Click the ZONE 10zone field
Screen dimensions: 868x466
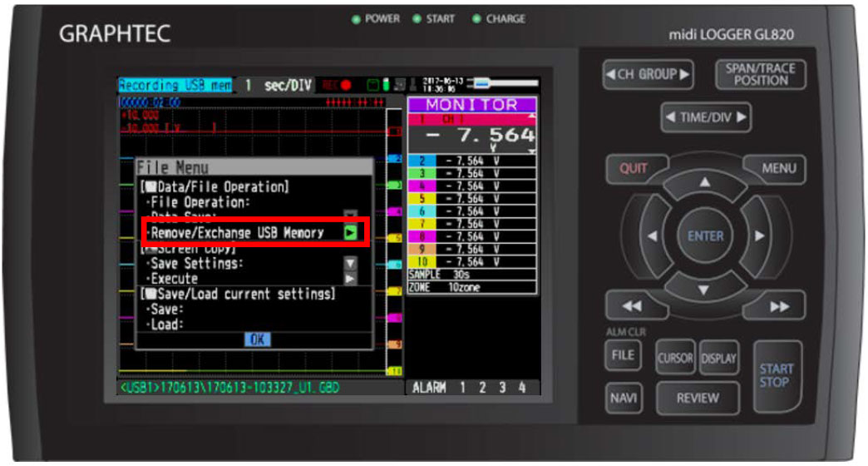471,288
